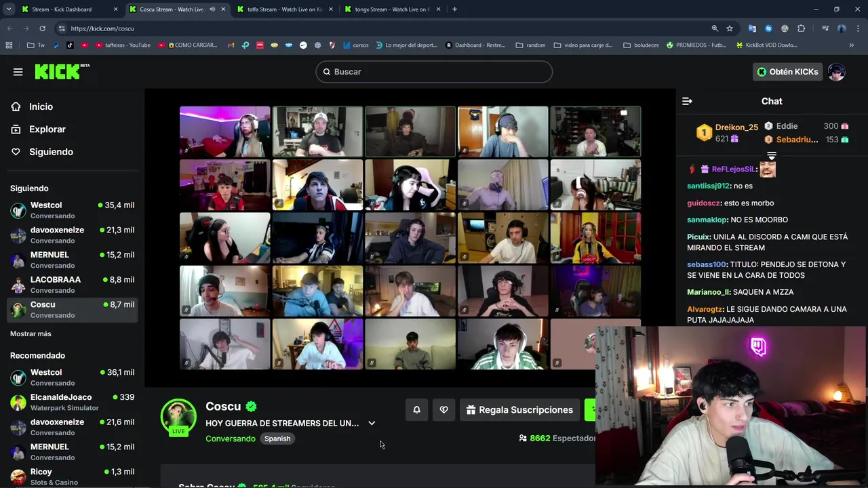
Task: Click username sebass100 in chat
Action: 707,264
